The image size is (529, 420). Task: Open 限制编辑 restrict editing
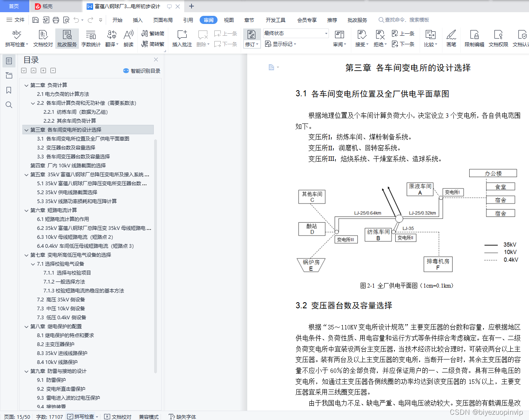pyautogui.click(x=474, y=38)
